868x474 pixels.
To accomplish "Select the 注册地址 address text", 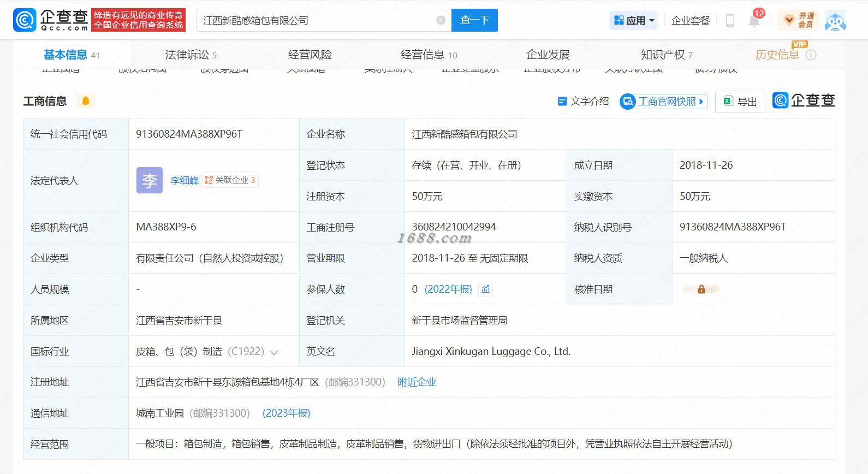I will (x=227, y=382).
